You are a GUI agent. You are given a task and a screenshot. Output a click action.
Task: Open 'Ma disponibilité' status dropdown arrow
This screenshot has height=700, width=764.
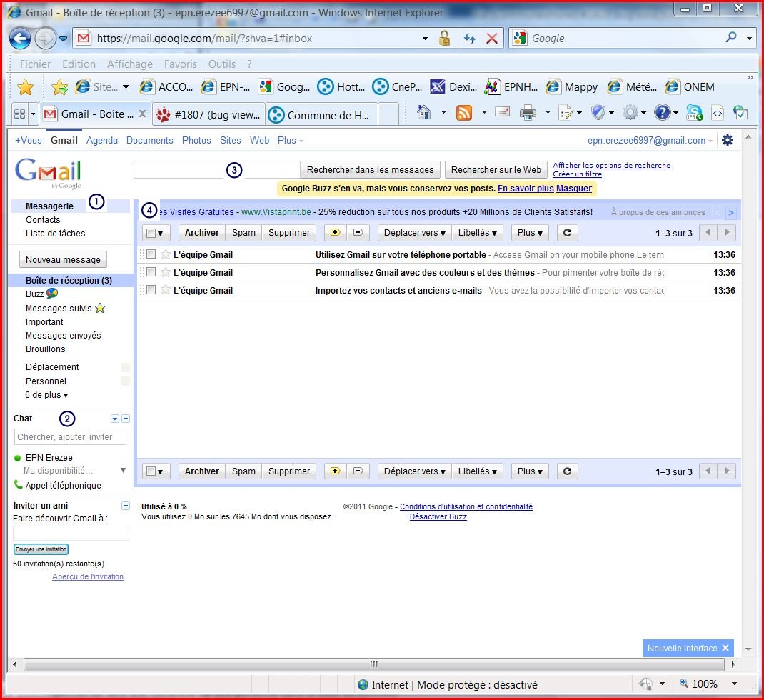[124, 471]
